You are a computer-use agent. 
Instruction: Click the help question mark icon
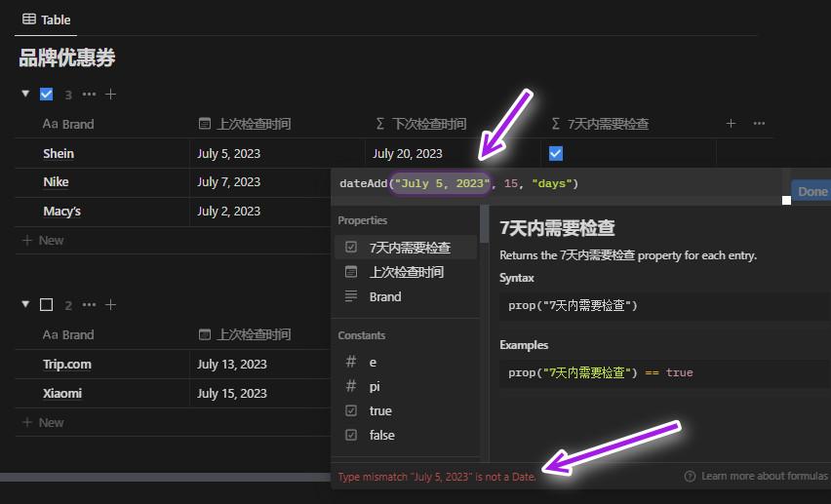[x=690, y=476]
